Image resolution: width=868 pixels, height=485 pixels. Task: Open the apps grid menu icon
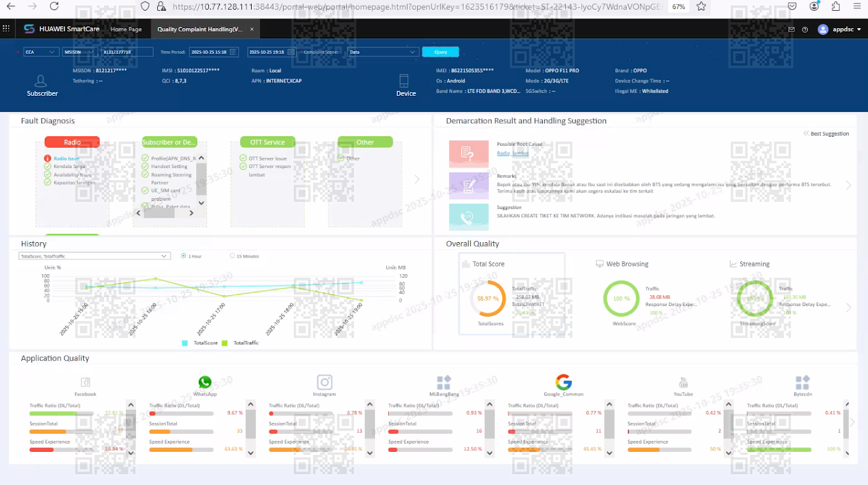(6, 29)
